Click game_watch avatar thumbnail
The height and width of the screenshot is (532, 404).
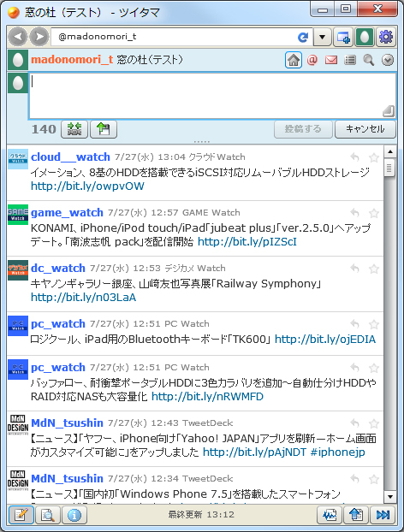(18, 215)
